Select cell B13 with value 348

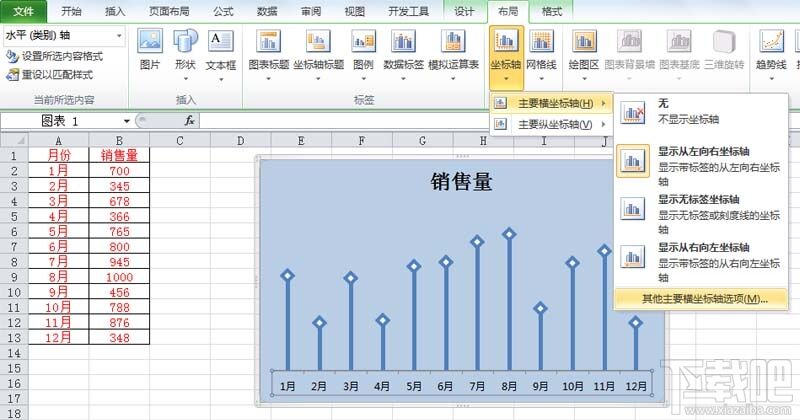click(x=119, y=337)
